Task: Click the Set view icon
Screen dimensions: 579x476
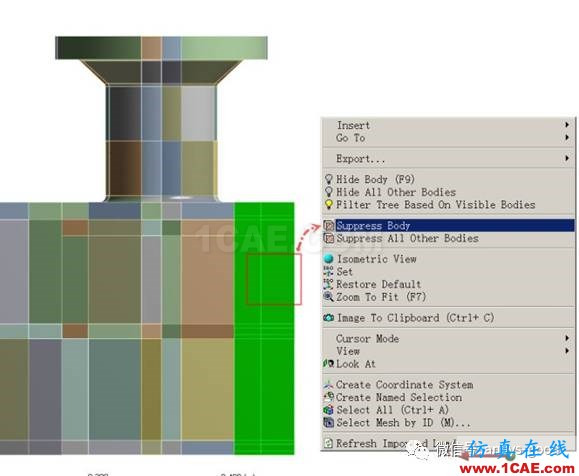Action: tap(328, 271)
